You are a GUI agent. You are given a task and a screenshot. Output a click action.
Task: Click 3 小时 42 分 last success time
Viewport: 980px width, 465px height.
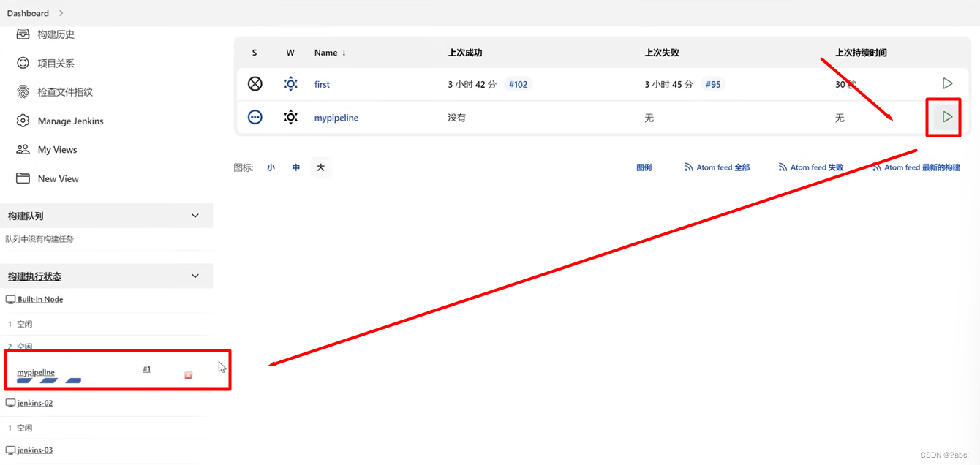tap(472, 84)
